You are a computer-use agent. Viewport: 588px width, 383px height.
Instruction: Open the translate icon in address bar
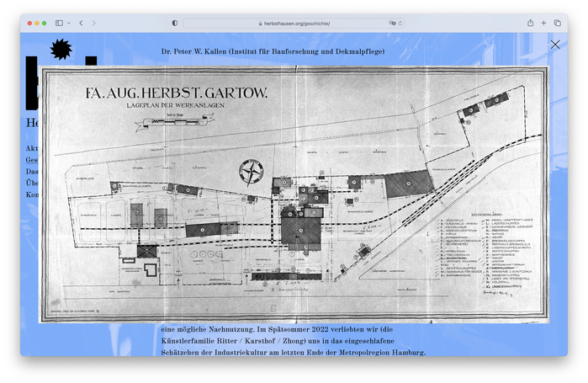pyautogui.click(x=392, y=24)
